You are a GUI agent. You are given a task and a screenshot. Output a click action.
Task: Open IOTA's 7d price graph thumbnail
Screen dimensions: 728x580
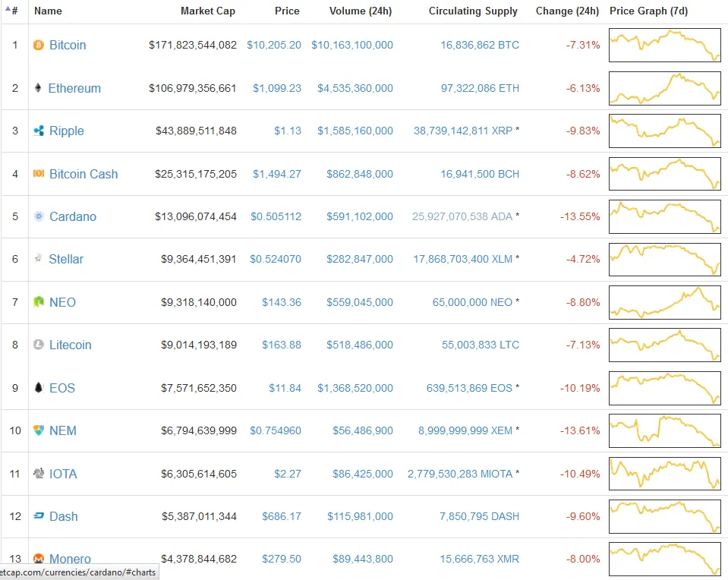pos(665,474)
